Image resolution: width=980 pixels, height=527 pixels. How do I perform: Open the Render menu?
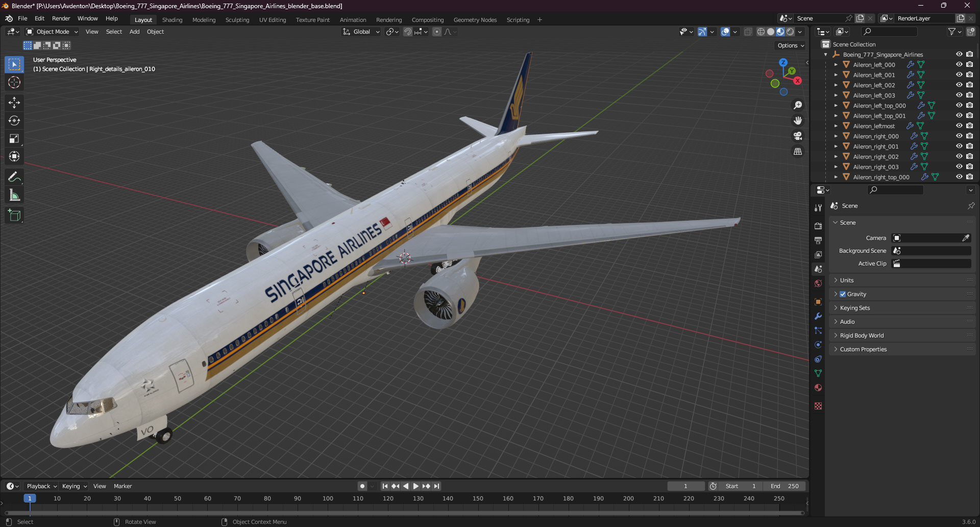point(61,18)
